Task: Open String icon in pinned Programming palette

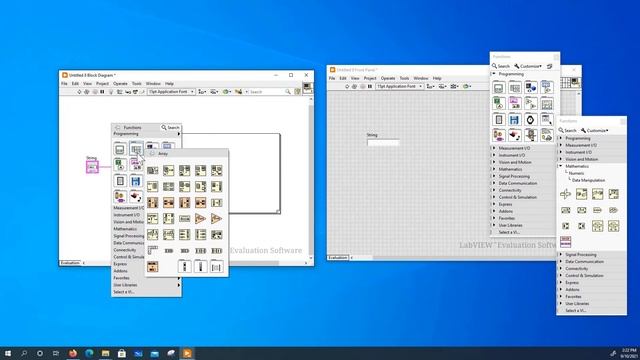Action: (x=515, y=103)
